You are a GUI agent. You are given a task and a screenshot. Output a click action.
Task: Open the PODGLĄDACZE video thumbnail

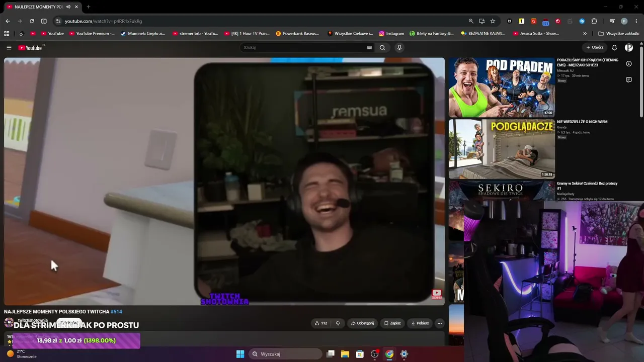click(x=502, y=149)
